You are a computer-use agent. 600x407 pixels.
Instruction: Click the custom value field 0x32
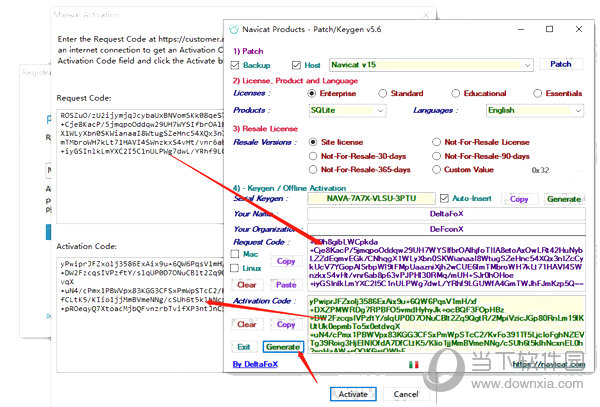(540, 170)
